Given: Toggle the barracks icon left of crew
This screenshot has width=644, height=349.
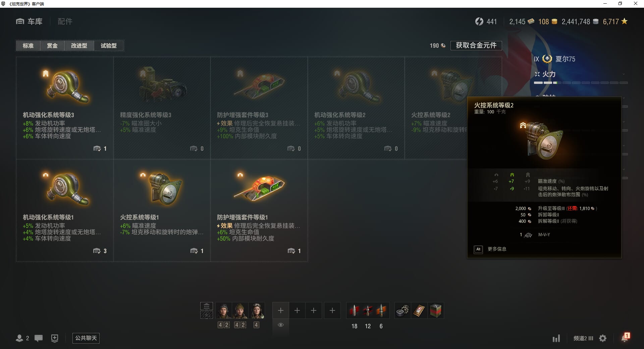Looking at the screenshot, I should [207, 306].
